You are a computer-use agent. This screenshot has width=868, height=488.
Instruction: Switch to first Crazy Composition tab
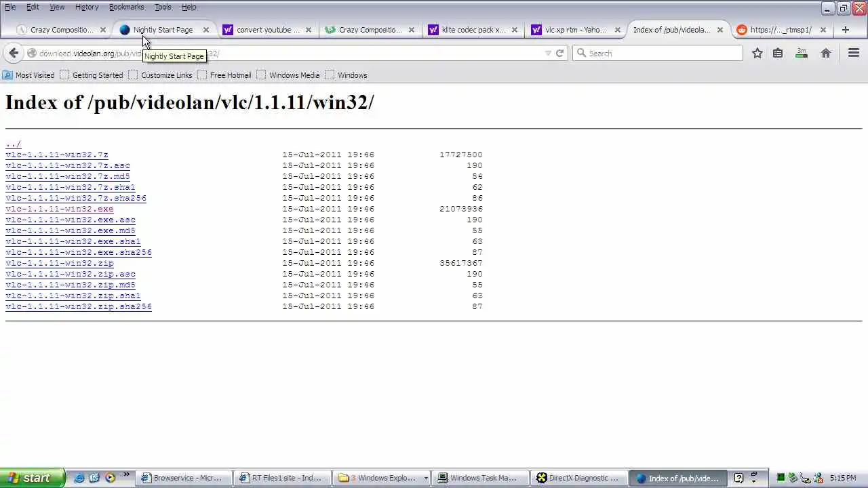(61, 30)
